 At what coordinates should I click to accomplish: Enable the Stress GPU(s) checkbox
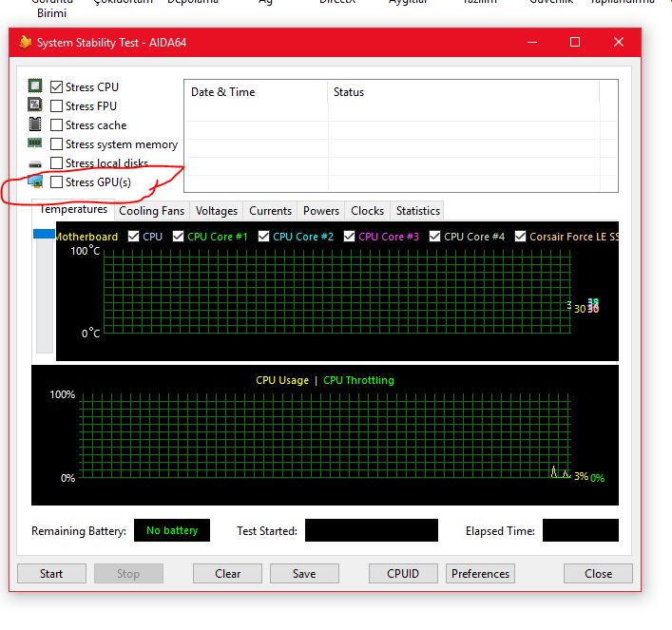point(56,182)
